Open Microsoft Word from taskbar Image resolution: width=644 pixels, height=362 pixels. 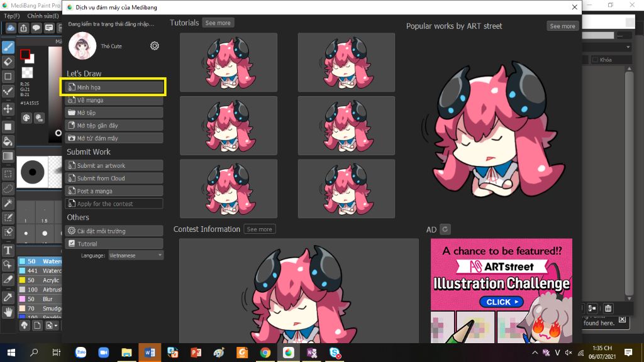pyautogui.click(x=150, y=353)
